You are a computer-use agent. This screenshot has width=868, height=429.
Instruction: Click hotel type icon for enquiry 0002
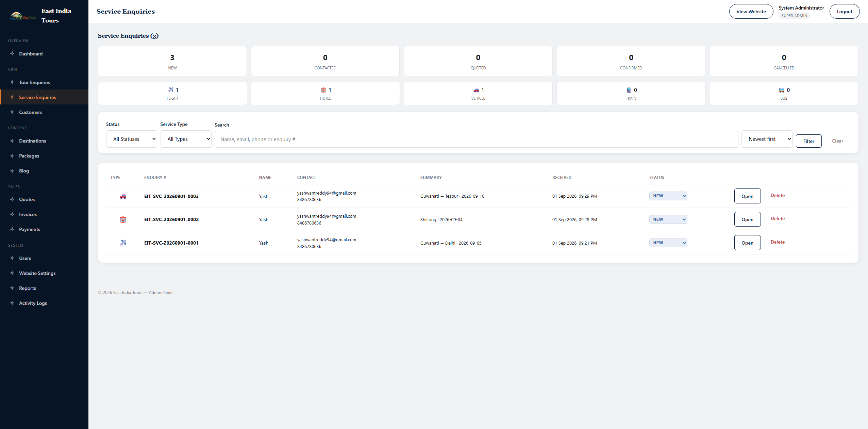[123, 220]
